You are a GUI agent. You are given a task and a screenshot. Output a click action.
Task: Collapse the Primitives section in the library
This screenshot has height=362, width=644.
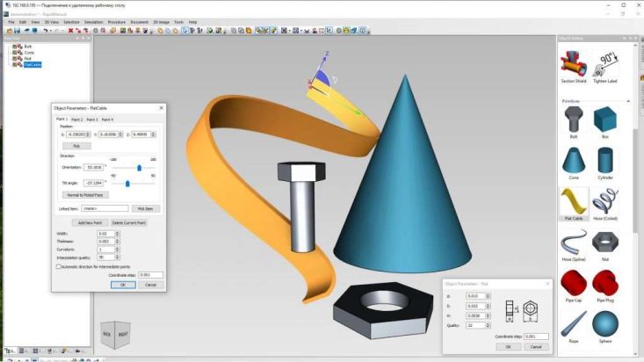click(x=628, y=101)
